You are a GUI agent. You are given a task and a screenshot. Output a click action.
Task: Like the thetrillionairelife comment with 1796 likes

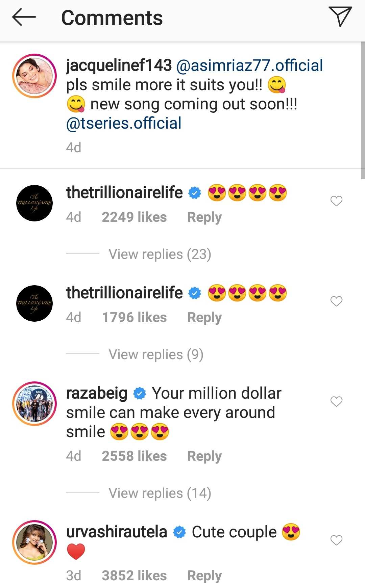pos(336,301)
